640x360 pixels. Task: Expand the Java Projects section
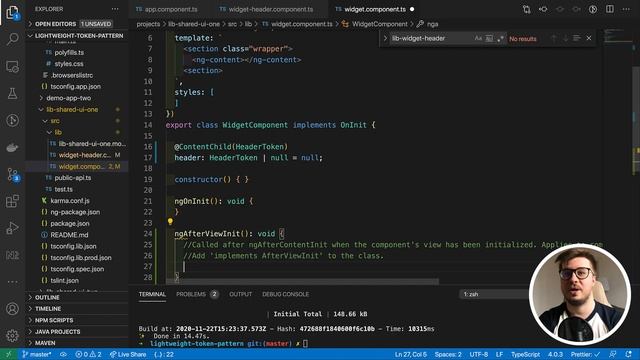(x=77, y=332)
